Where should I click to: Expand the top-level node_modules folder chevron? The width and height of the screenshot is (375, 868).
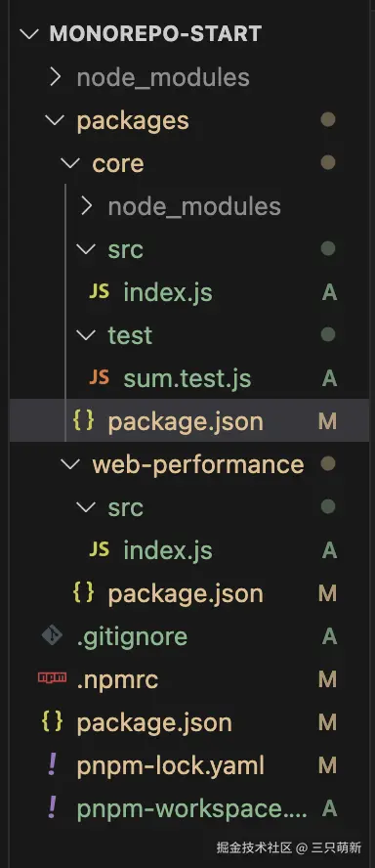pos(55,77)
